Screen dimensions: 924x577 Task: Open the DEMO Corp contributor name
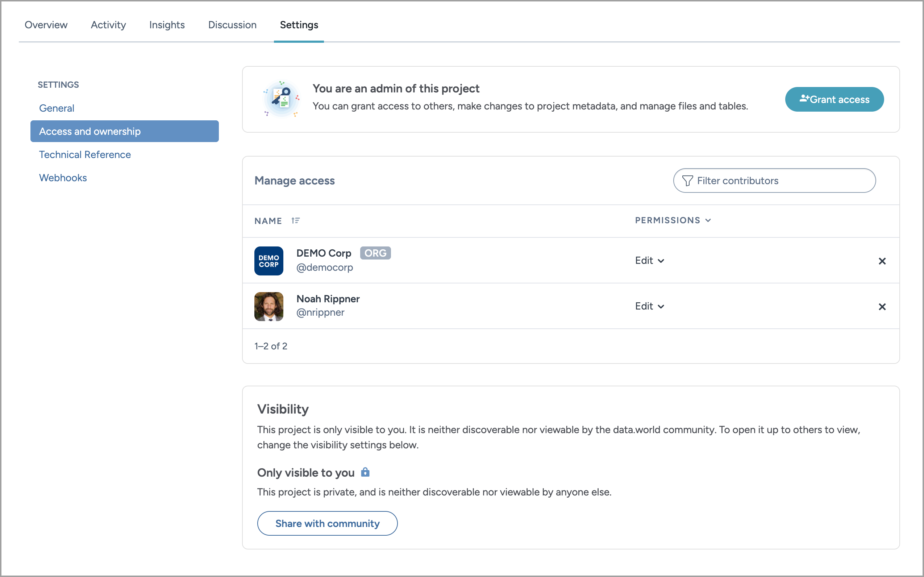click(x=324, y=253)
